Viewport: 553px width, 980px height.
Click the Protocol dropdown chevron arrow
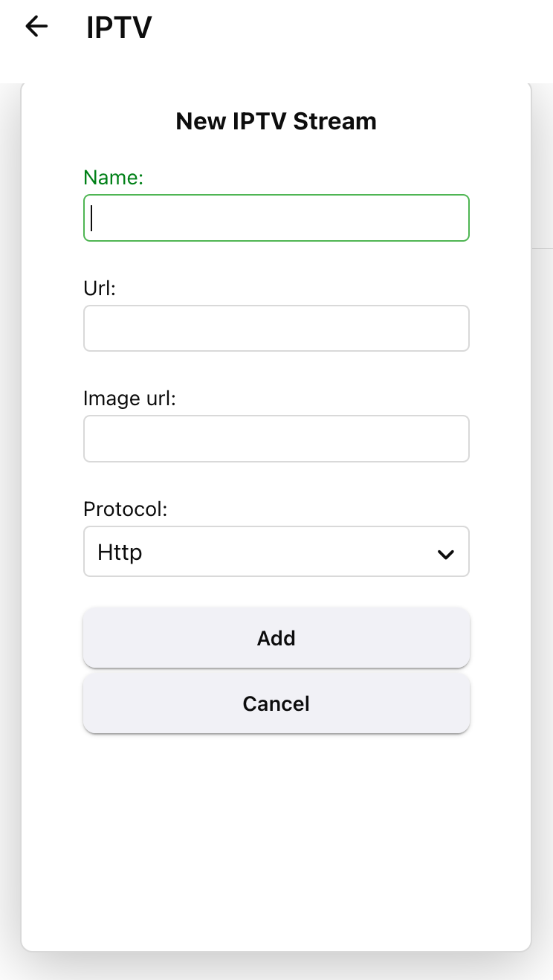click(445, 554)
